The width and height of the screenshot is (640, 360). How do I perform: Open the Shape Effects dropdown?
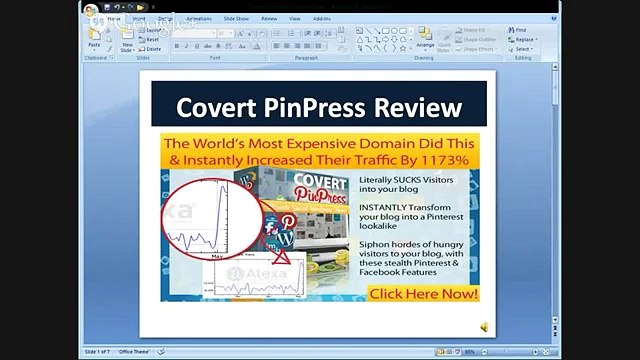pyautogui.click(x=476, y=49)
